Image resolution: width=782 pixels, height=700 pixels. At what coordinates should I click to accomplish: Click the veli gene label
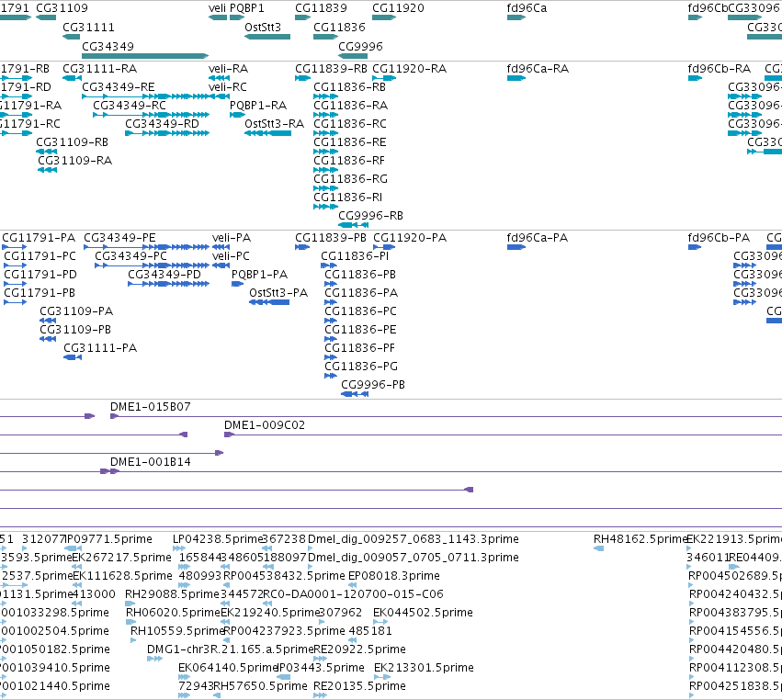point(217,8)
